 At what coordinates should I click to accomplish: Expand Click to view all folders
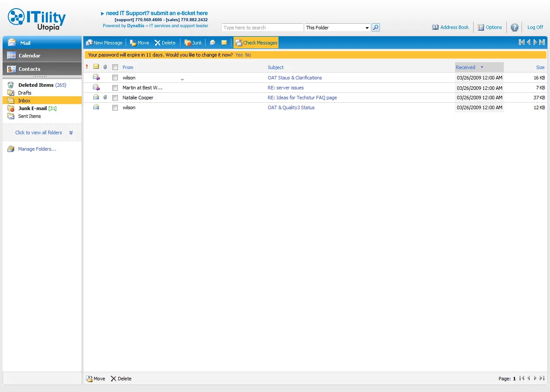pyautogui.click(x=44, y=133)
